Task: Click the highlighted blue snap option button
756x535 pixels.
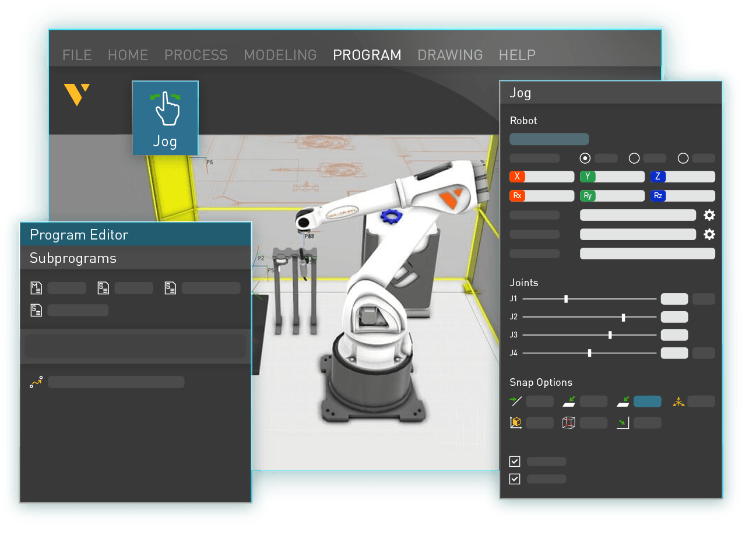Action: pos(647,402)
